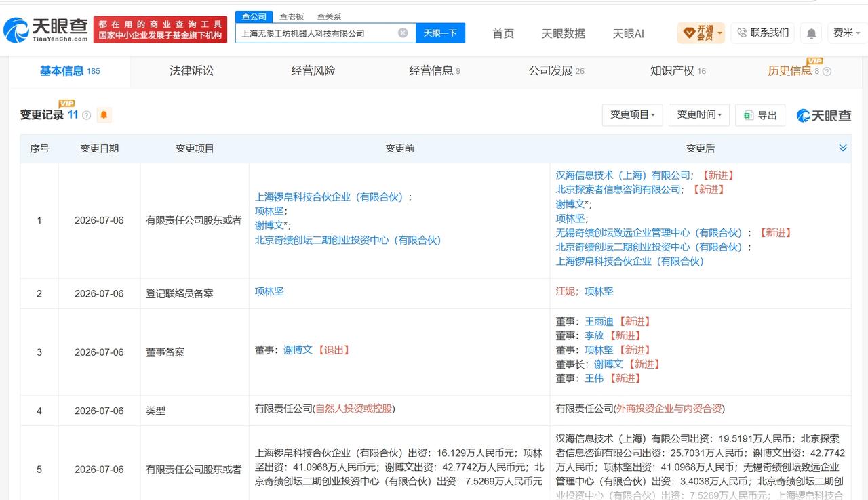Click director 李放 link

click(594, 336)
